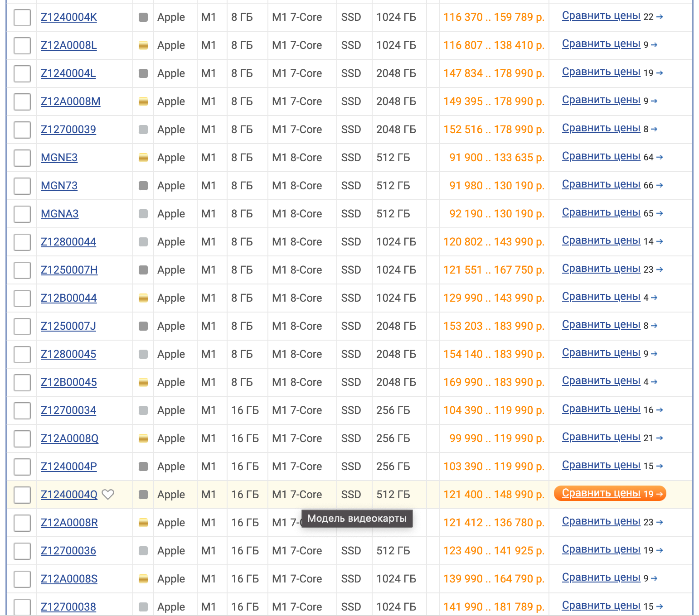Add Z1240004Q to favorites with heart icon
Image resolution: width=699 pixels, height=616 pixels.
(108, 495)
